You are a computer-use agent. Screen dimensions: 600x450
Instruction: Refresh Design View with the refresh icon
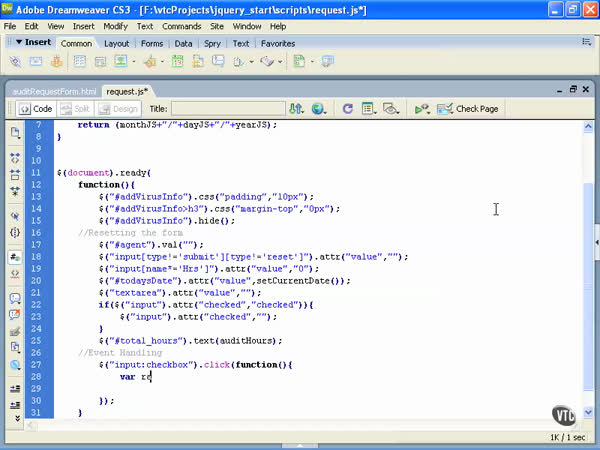pos(347,109)
